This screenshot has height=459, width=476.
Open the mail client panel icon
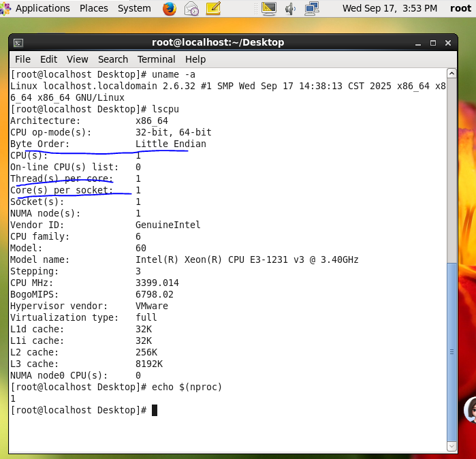[x=191, y=8]
